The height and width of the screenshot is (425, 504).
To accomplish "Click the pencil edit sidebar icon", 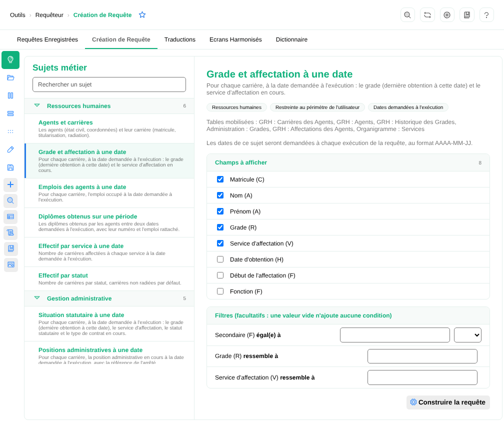I will (10, 149).
